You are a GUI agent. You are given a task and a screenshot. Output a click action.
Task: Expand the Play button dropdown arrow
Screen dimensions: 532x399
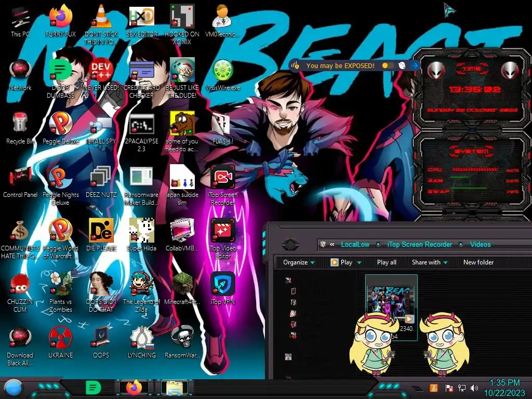click(x=359, y=262)
